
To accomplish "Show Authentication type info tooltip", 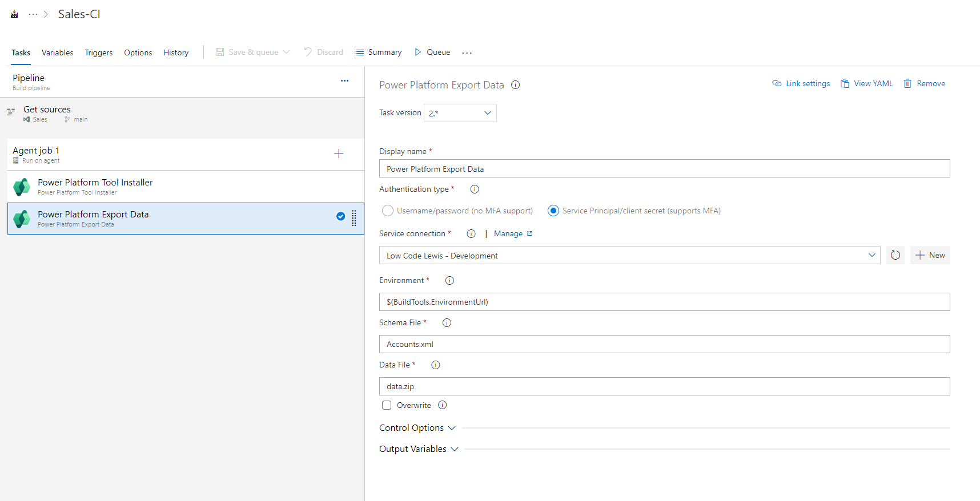I will click(x=475, y=189).
